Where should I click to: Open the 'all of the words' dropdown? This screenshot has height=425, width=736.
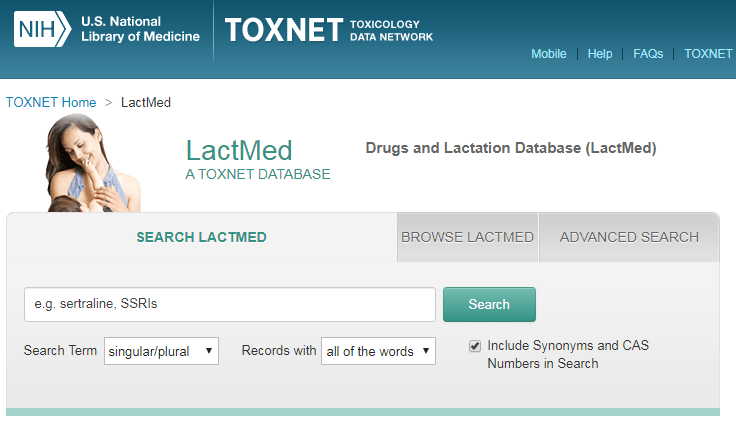pos(378,351)
